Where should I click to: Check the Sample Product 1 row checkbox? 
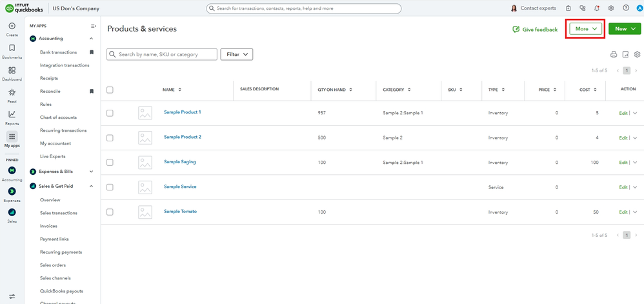pos(110,113)
